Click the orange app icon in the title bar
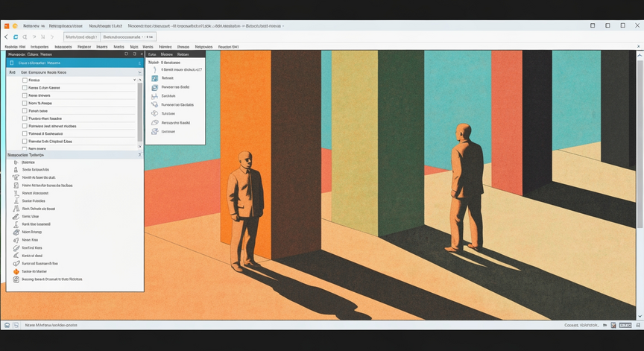 7,26
